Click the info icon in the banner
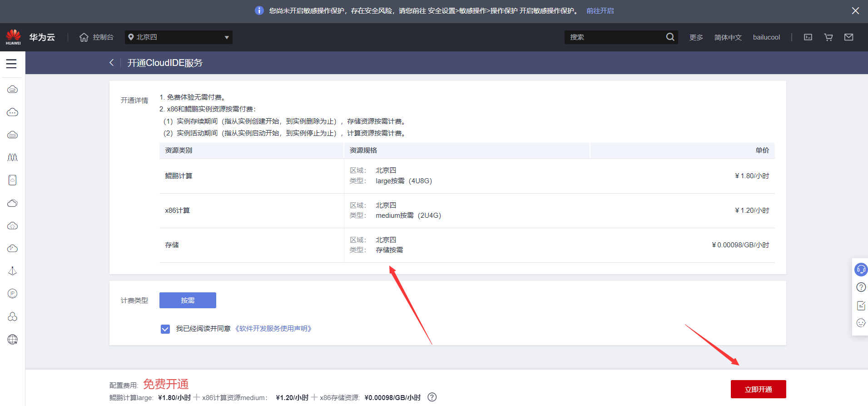Viewport: 868px width, 406px height. (259, 10)
